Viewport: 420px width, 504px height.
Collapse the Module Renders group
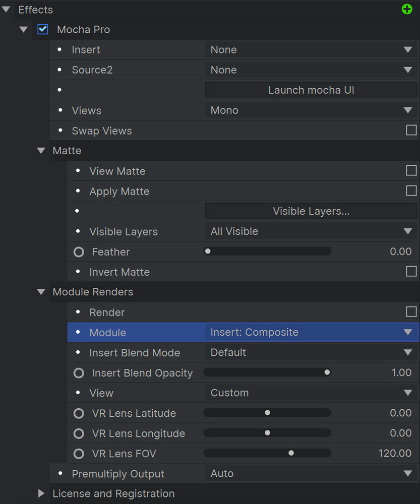41,292
